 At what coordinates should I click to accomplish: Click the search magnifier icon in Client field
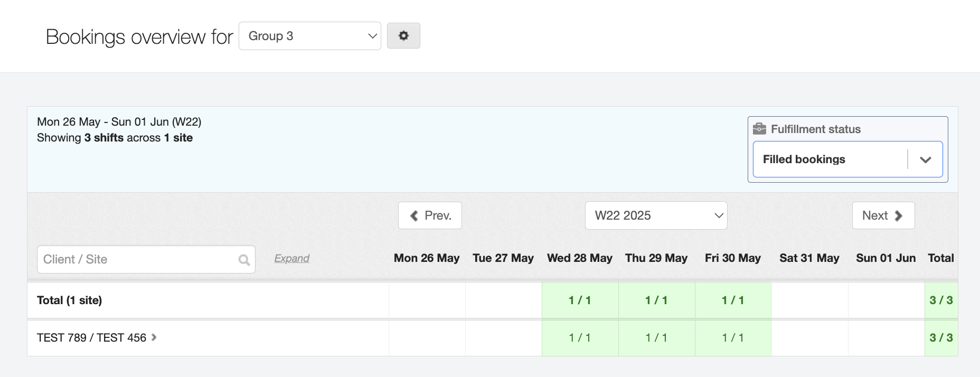coord(244,260)
